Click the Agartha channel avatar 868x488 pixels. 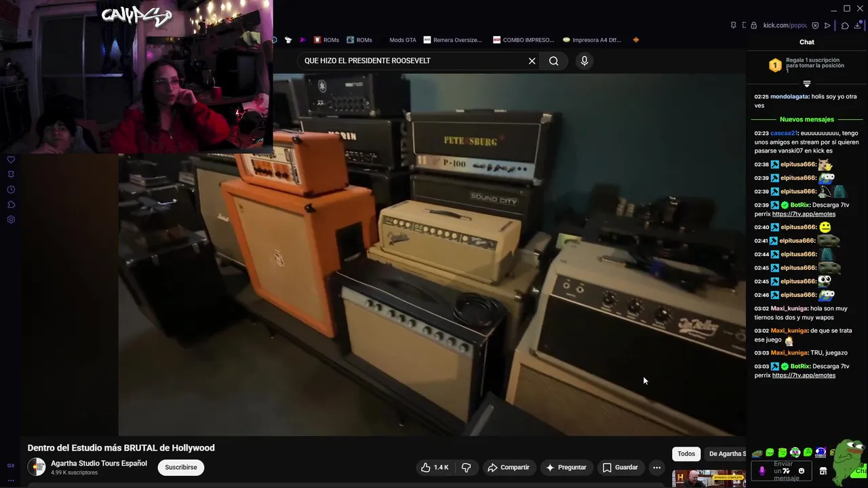pos(36,467)
